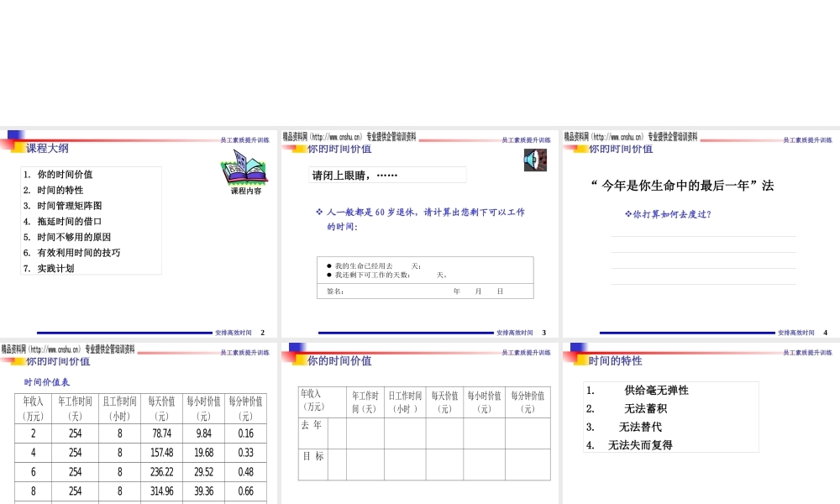This screenshot has width=840, height=504.
Task: Click table cell 0.48
Action: pyautogui.click(x=246, y=472)
